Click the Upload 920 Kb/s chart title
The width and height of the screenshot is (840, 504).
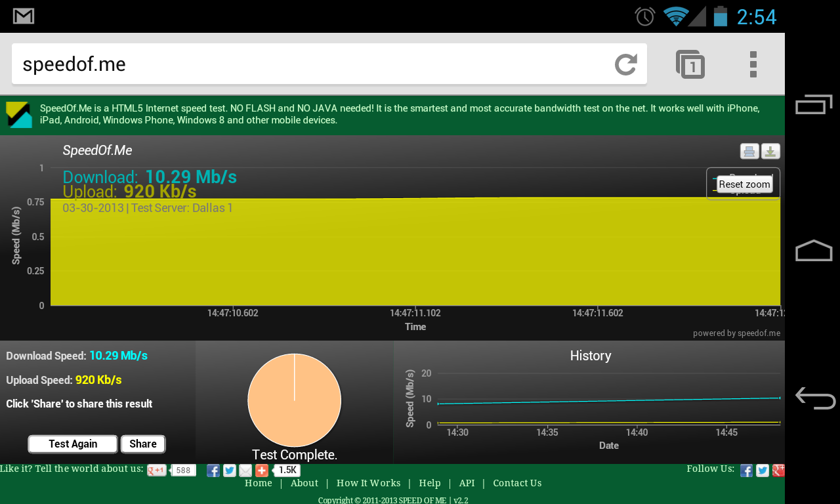coord(129,192)
